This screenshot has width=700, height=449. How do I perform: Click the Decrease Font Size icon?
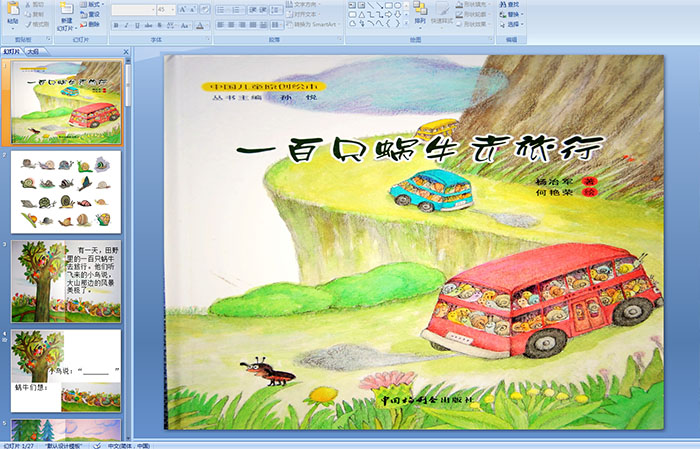(x=193, y=9)
